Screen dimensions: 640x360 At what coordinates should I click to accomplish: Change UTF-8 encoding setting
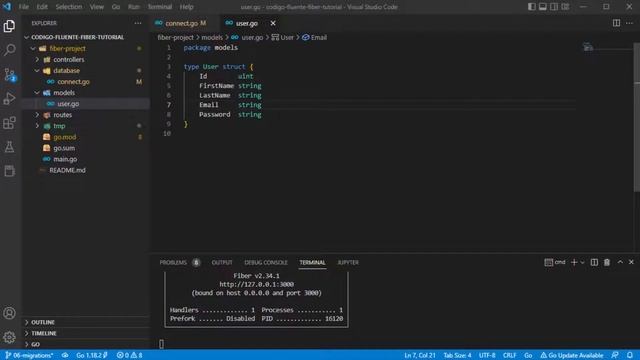click(x=487, y=355)
